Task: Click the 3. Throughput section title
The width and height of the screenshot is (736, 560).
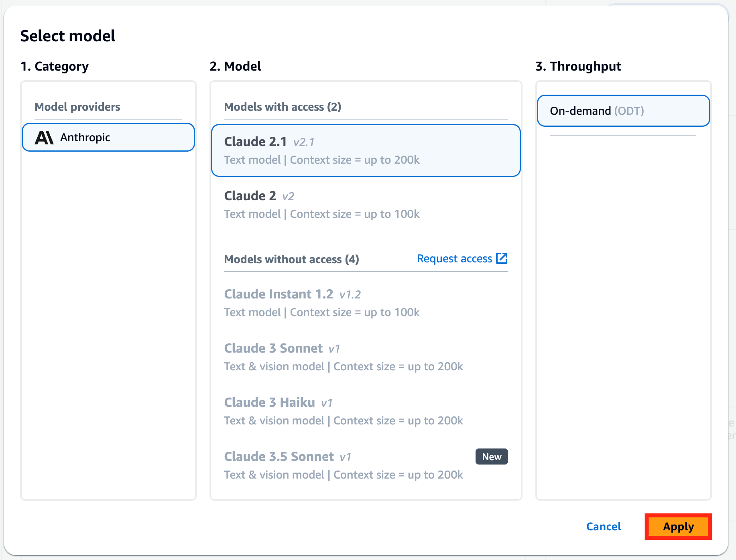Action: coord(578,66)
